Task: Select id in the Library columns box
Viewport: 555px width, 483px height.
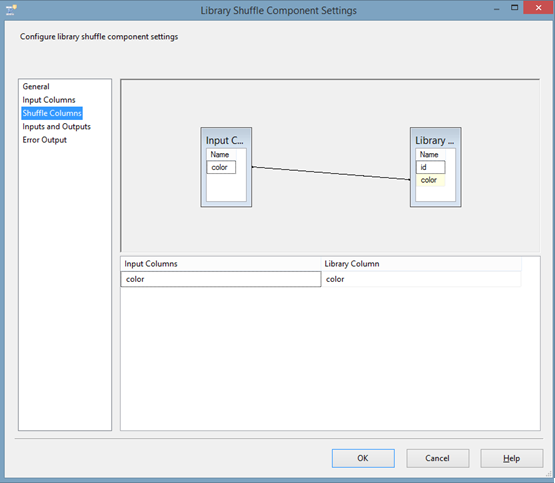Action: [x=430, y=167]
